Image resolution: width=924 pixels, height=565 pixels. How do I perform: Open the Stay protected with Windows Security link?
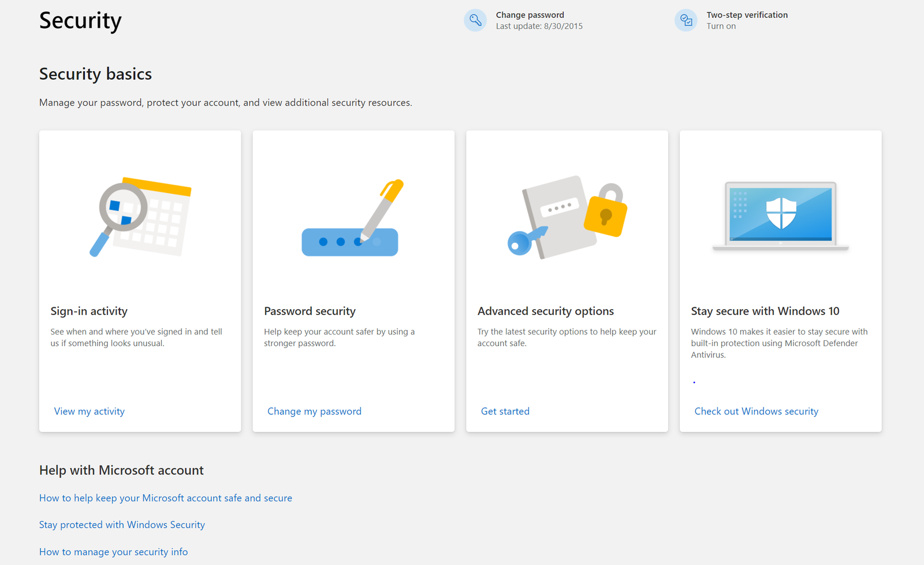pyautogui.click(x=122, y=525)
